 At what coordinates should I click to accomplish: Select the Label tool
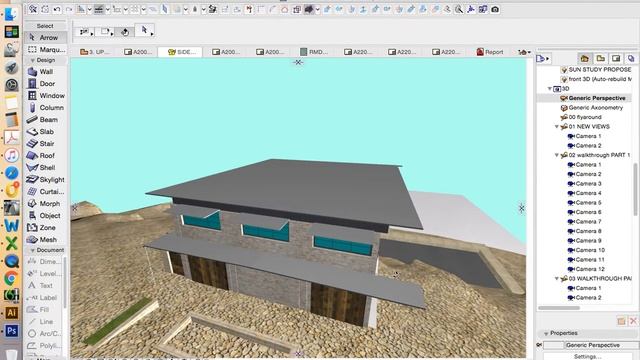tap(43, 298)
